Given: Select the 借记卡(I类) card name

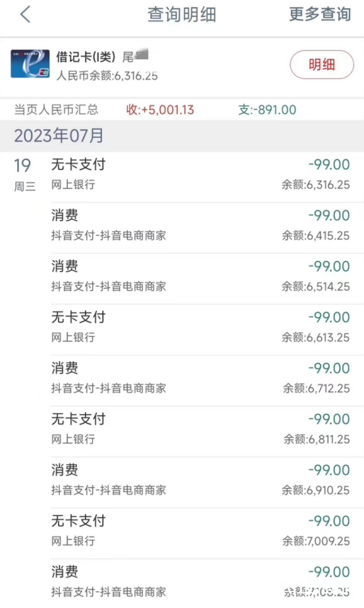Looking at the screenshot, I should 86,57.
